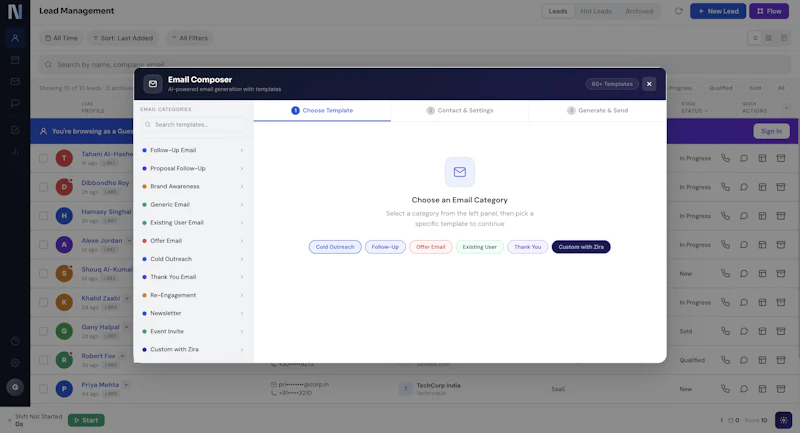Message Khalid Zaabi using chat icon

click(x=744, y=302)
